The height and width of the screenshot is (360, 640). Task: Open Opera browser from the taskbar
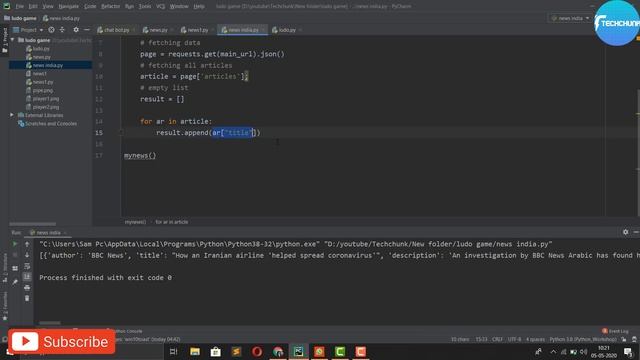pos(257,351)
